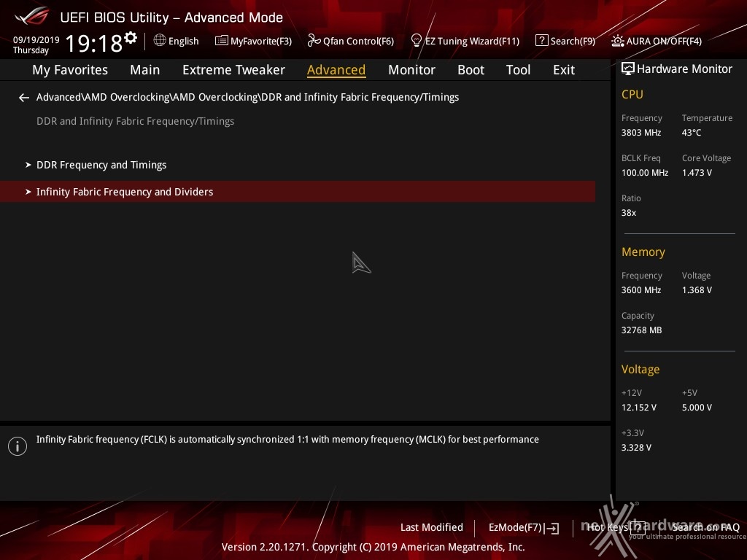Expand DDR Frequency and Timings arrow
Image resolution: width=747 pixels, height=560 pixels.
(28, 165)
